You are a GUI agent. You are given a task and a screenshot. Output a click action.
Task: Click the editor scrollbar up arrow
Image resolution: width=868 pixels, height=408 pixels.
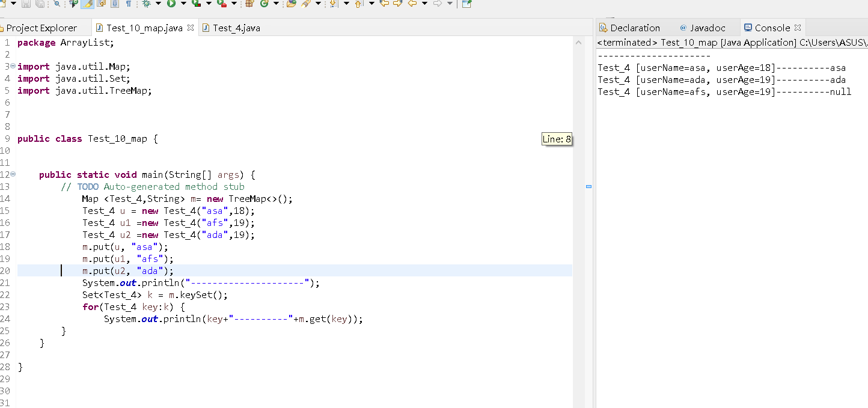click(578, 43)
